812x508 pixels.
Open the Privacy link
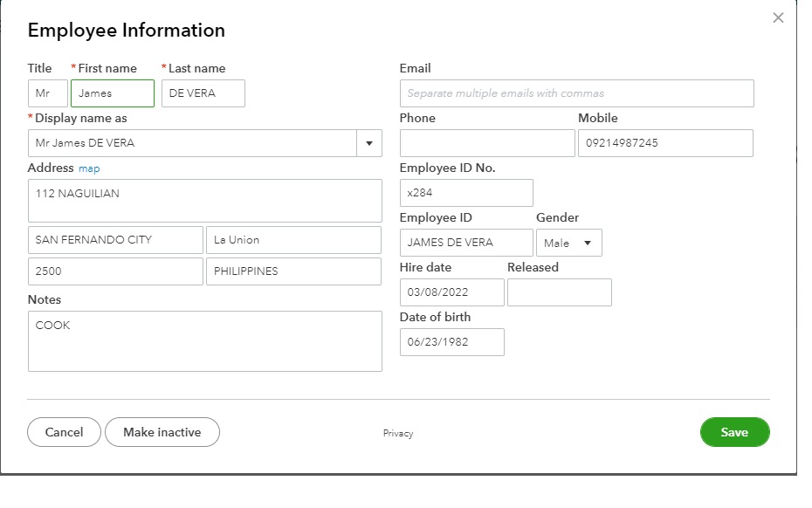tap(398, 433)
